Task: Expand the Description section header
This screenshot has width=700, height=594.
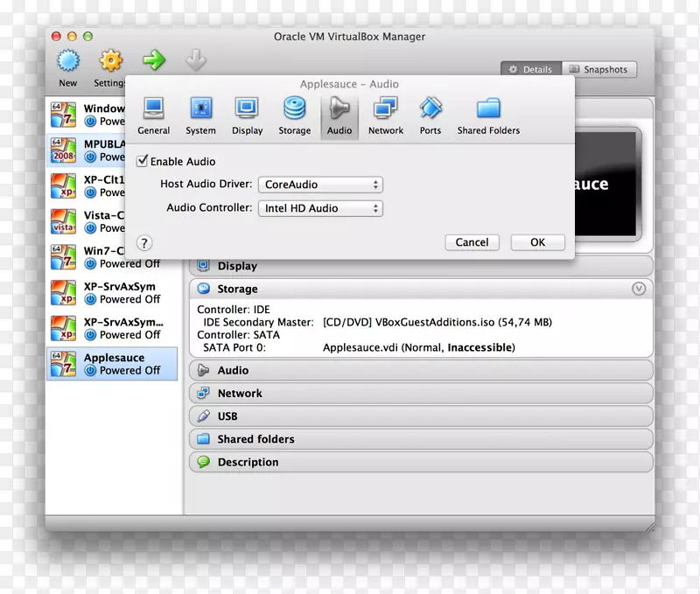Action: click(x=421, y=462)
